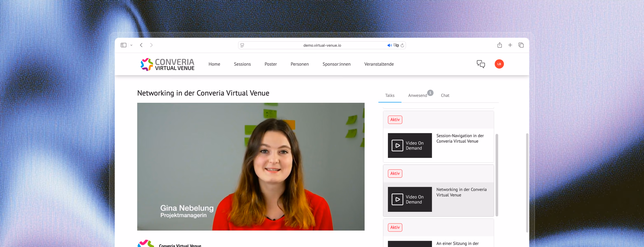Play the Networking Video On Demand thumbnail
Screen dimensions: 644x247
coord(410,199)
